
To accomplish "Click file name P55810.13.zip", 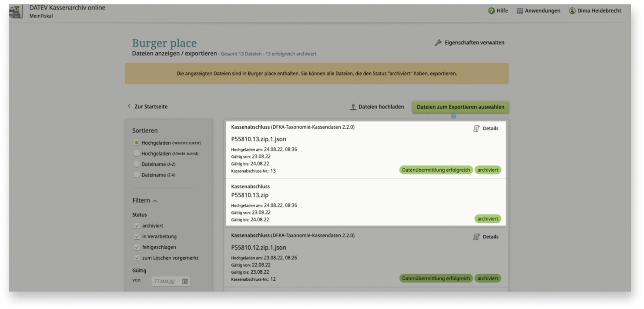I will pyautogui.click(x=250, y=195).
